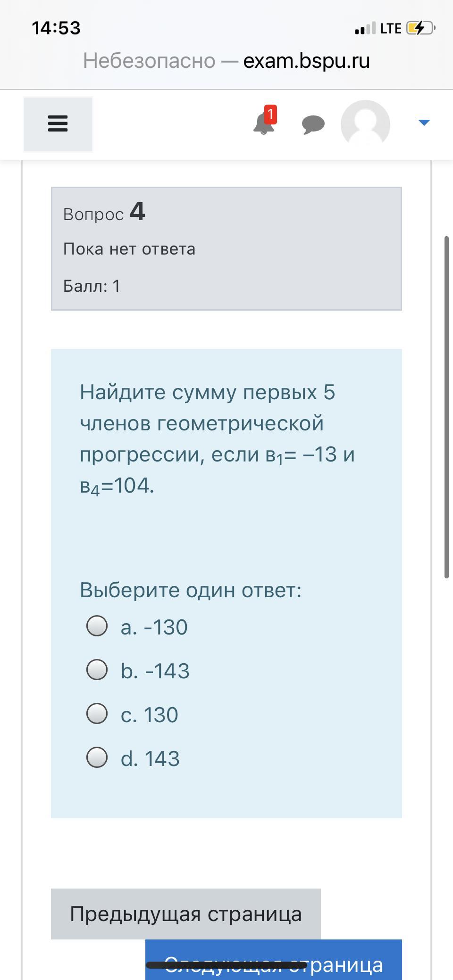Open the notifications bell
This screenshot has width=453, height=980.
pos(263,124)
